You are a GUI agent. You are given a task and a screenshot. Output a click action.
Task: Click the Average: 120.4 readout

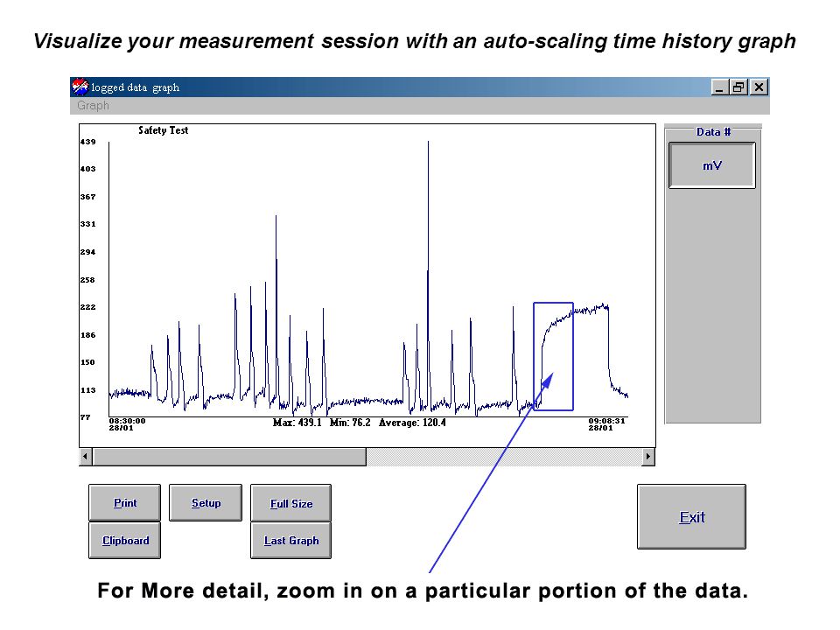click(x=412, y=423)
